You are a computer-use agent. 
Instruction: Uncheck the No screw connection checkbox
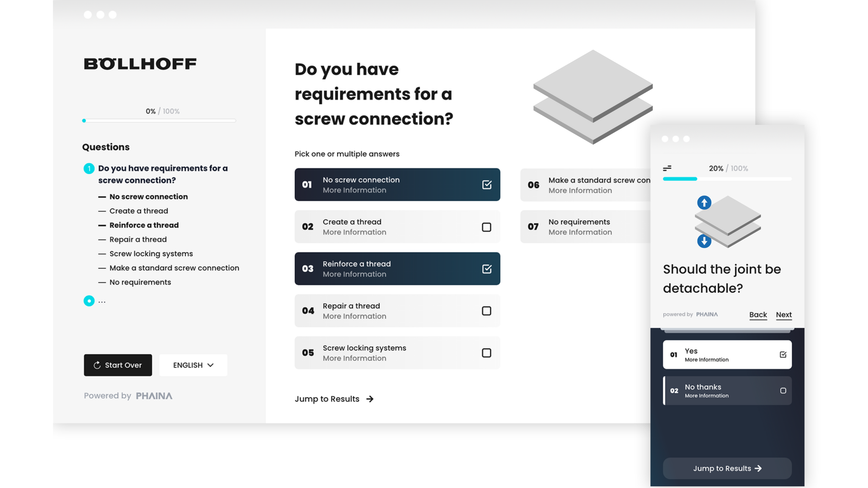pos(486,185)
